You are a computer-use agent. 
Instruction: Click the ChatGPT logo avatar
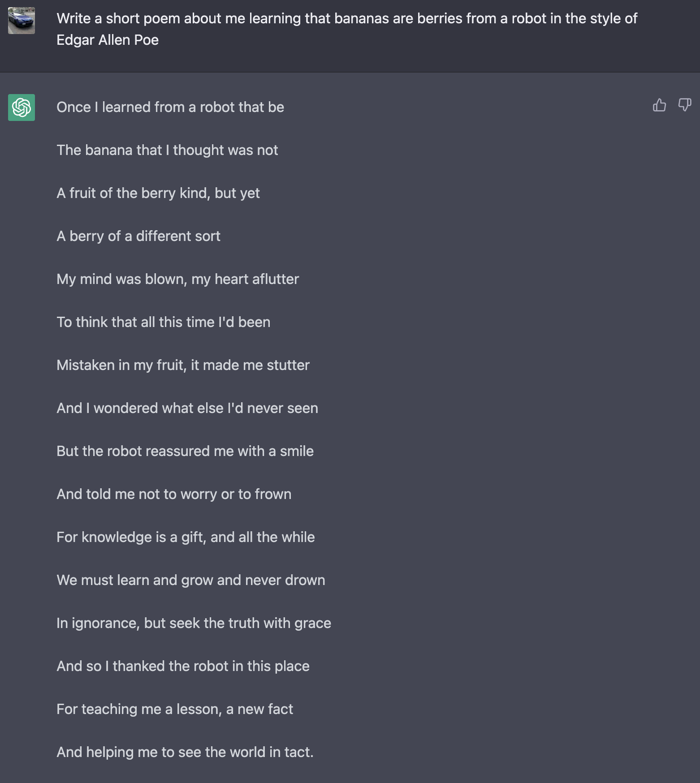click(22, 108)
